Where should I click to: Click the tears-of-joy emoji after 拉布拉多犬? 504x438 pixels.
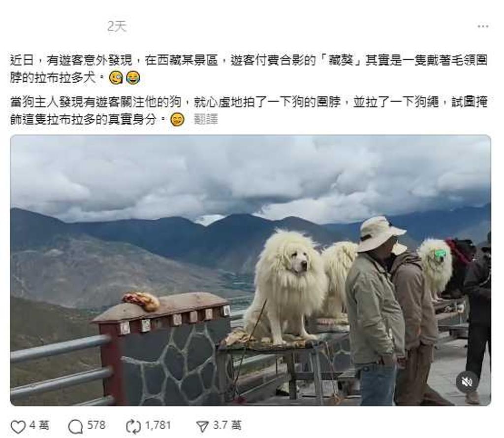[133, 77]
